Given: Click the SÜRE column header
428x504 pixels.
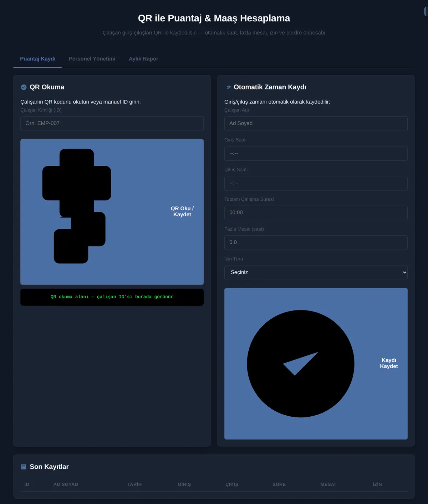Looking at the screenshot, I should tap(279, 484).
